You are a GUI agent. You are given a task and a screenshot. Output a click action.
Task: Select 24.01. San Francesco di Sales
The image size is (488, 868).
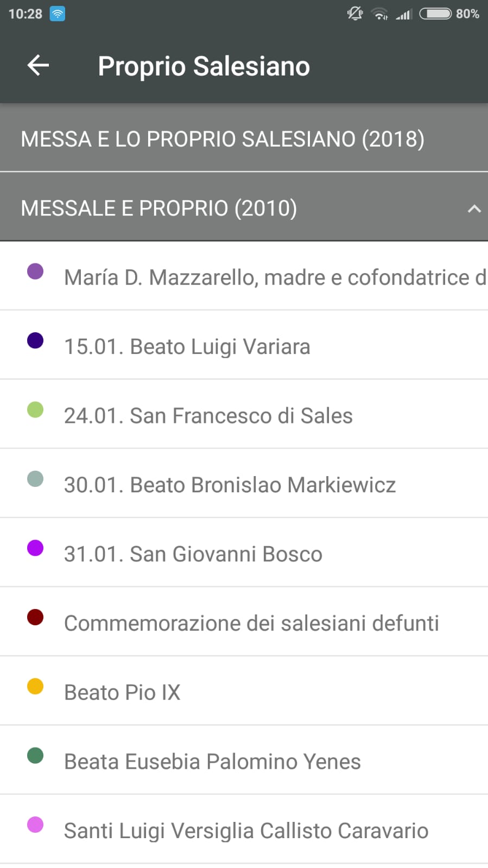point(208,416)
